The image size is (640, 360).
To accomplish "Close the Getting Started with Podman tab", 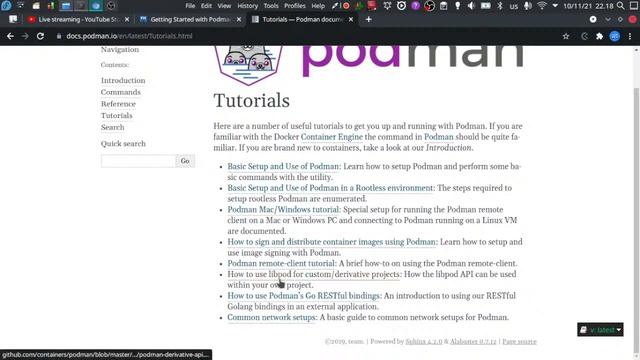I will click(x=239, y=19).
